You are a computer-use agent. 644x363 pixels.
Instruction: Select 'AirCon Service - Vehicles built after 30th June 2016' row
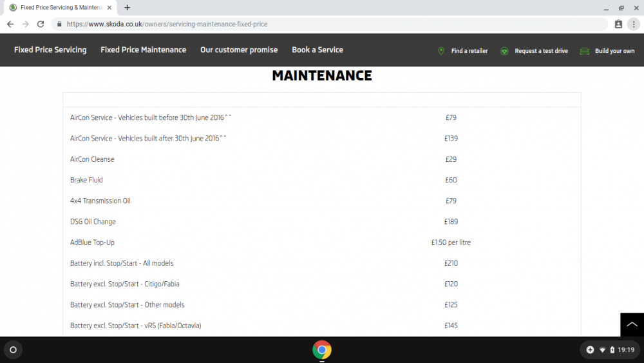click(148, 139)
